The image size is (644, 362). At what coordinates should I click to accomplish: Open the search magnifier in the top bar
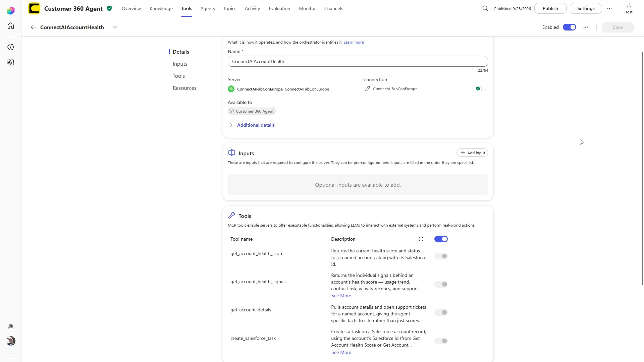pyautogui.click(x=485, y=8)
